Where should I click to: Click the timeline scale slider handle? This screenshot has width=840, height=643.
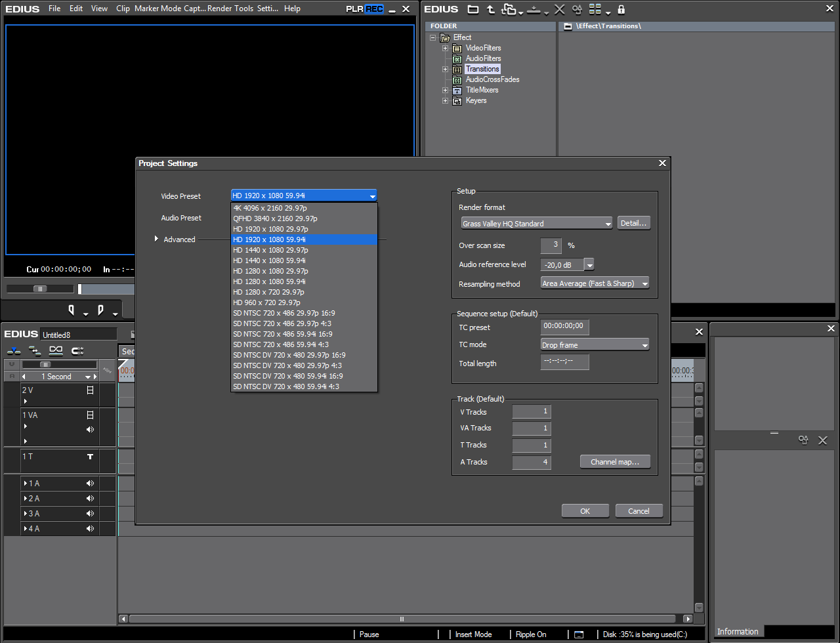tap(45, 364)
